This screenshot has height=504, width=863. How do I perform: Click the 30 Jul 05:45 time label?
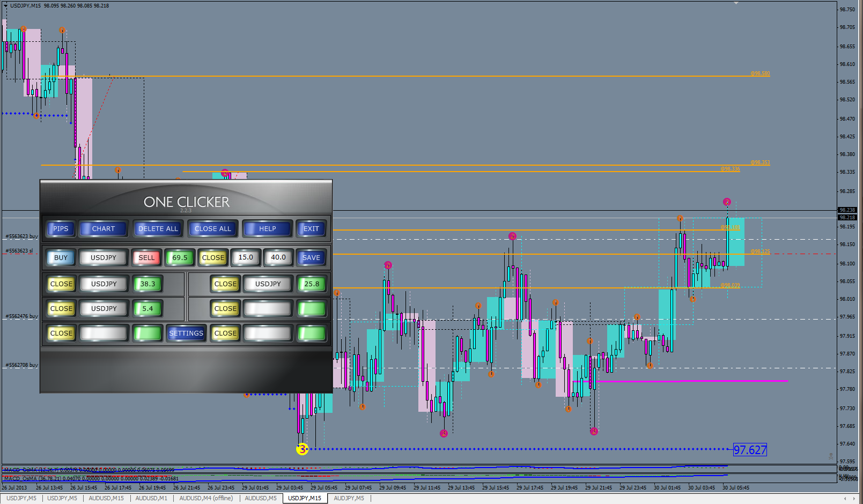coord(736,488)
